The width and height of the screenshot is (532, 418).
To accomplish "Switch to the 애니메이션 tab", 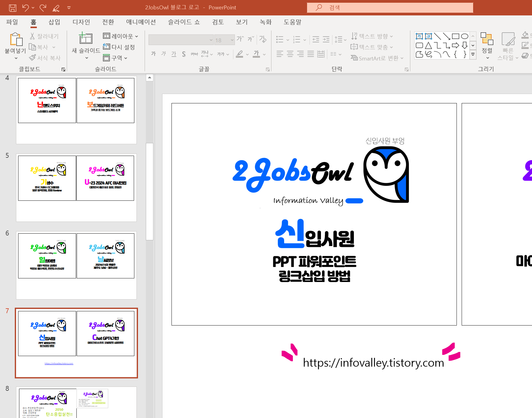I will pos(141,22).
